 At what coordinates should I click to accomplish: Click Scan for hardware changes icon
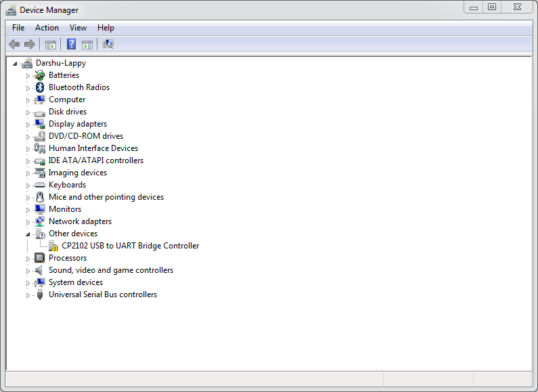click(108, 44)
